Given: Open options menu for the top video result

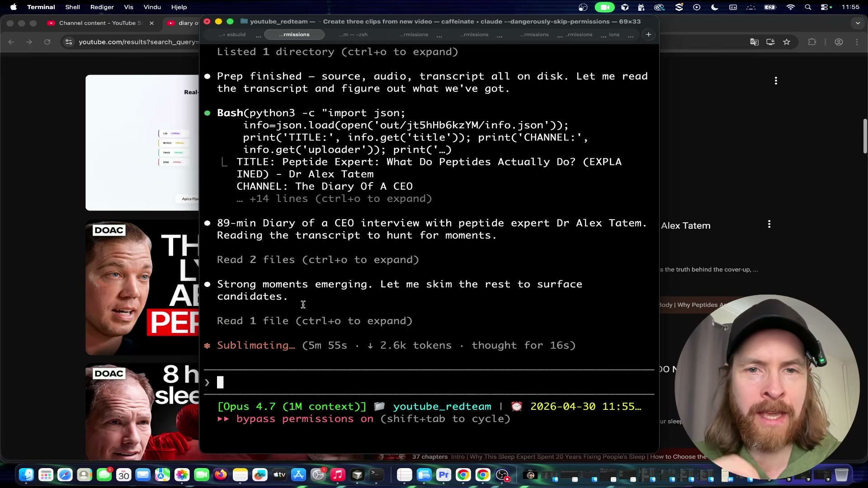Looking at the screenshot, I should tap(776, 81).
